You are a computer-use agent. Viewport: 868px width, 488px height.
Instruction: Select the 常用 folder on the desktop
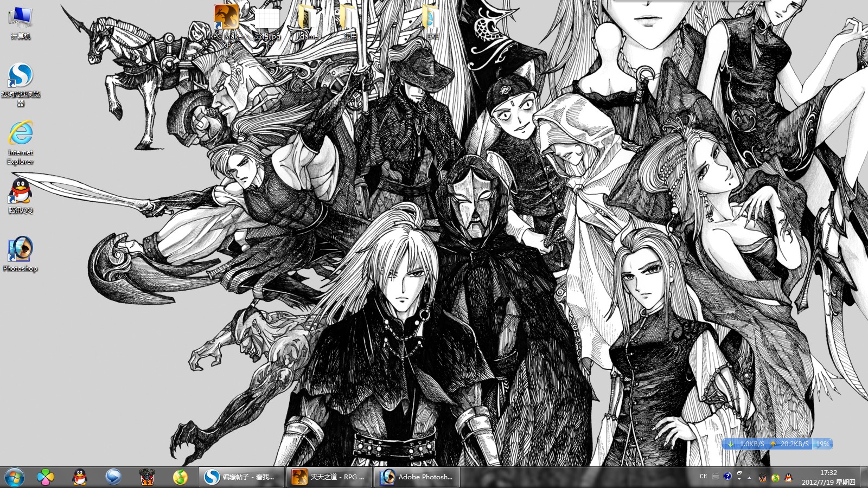coord(350,23)
